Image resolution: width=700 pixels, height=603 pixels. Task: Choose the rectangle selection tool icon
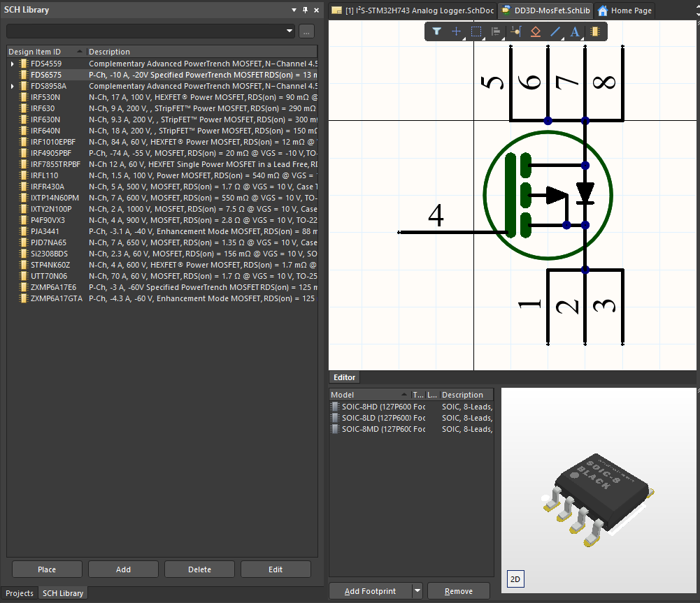click(476, 31)
